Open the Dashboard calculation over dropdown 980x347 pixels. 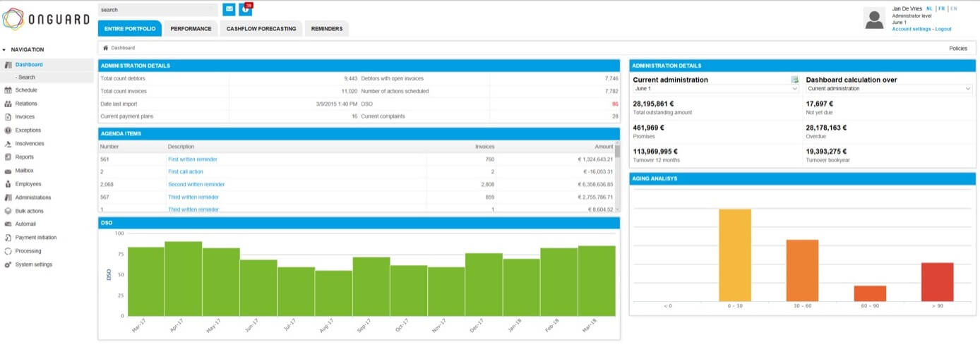[889, 89]
